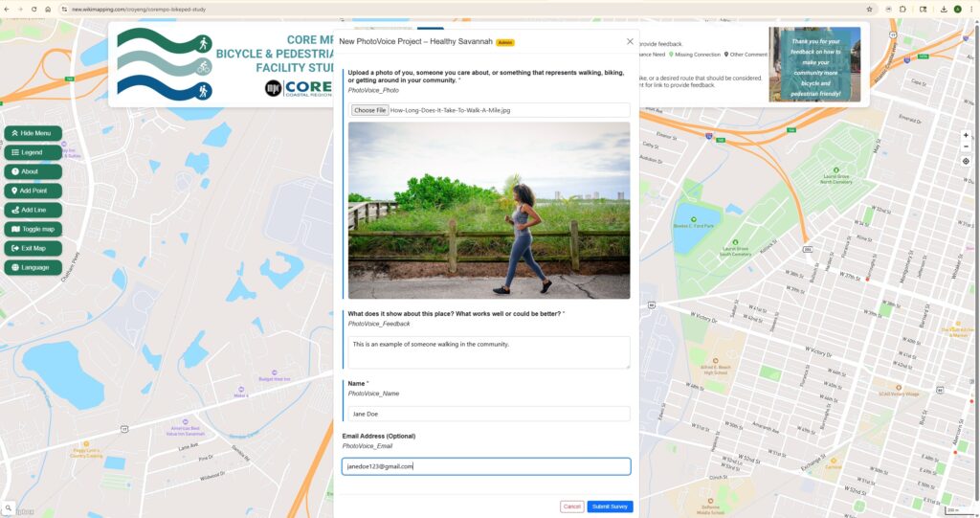This screenshot has height=518, width=980.
Task: Open the map search magnifier
Action: click(8, 508)
